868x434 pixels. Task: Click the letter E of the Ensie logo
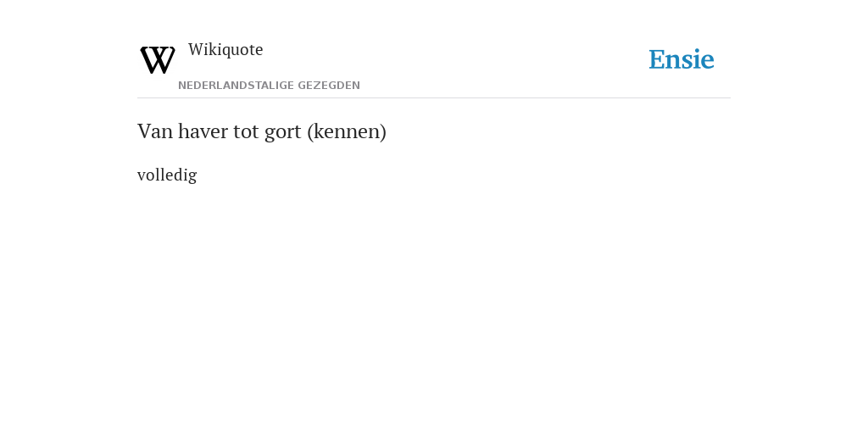click(x=657, y=59)
